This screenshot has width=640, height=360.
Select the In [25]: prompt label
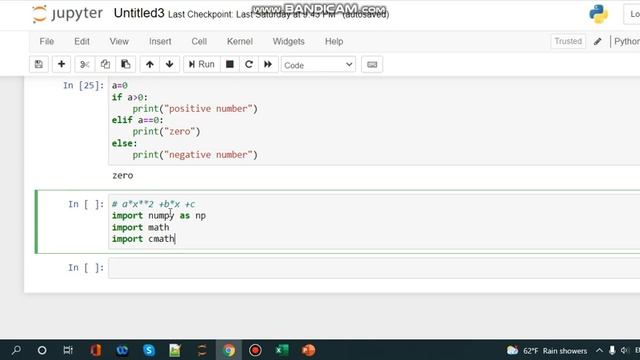click(83, 85)
